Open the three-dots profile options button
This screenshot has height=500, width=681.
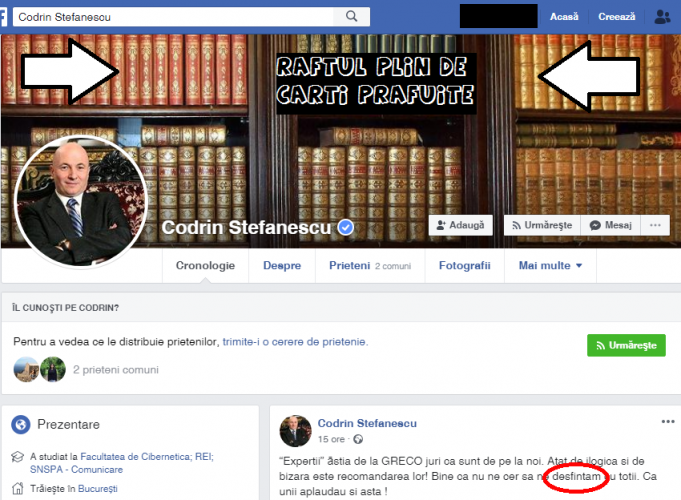point(655,225)
